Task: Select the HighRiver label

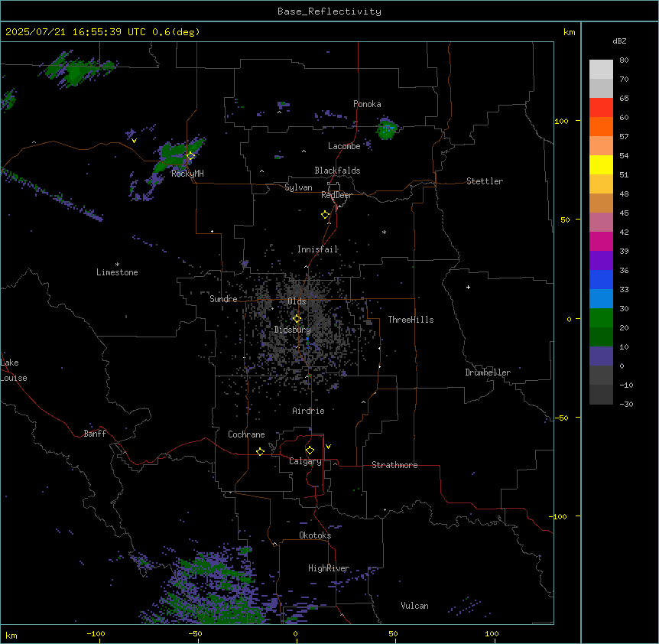Action: [329, 568]
